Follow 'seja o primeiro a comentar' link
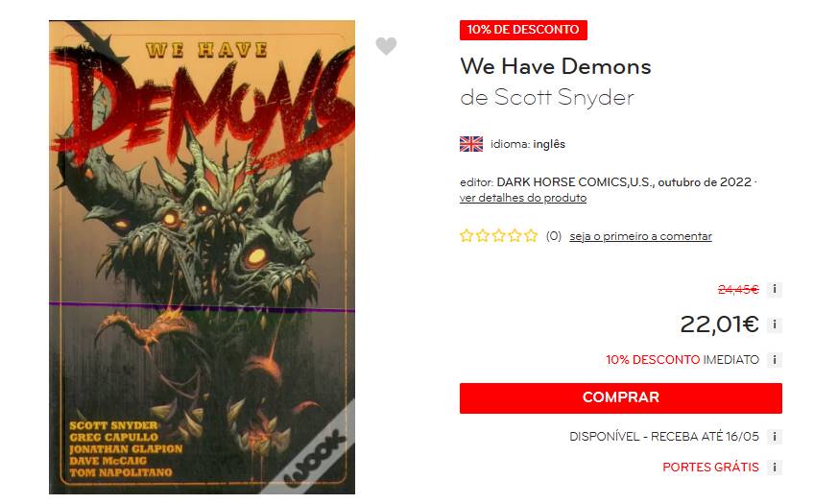 coord(640,236)
